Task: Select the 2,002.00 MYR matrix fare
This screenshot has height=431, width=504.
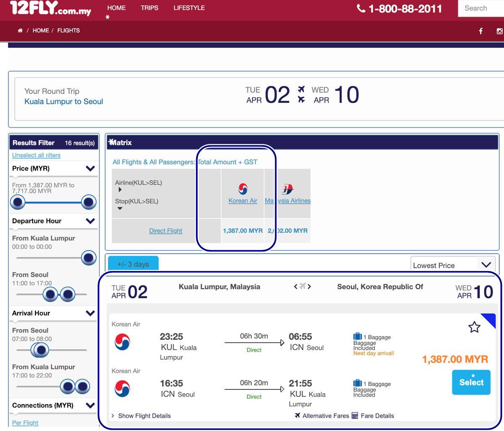Action: [288, 231]
